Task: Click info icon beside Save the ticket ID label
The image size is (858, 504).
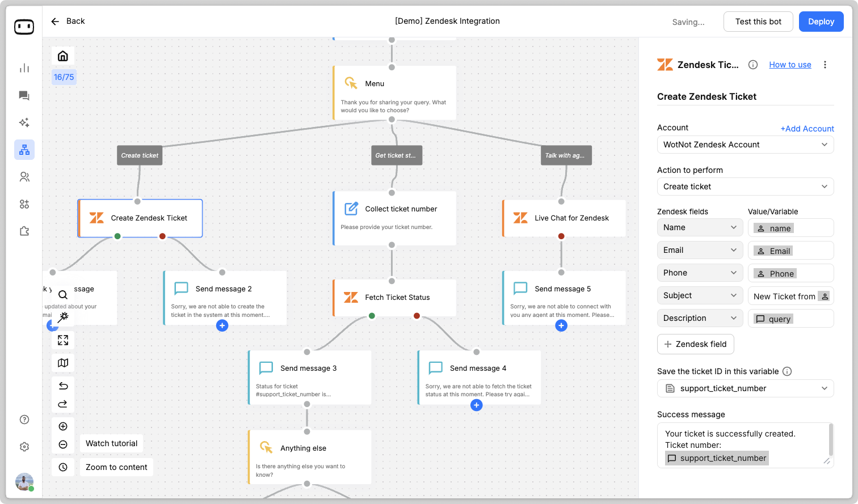Action: coord(787,371)
